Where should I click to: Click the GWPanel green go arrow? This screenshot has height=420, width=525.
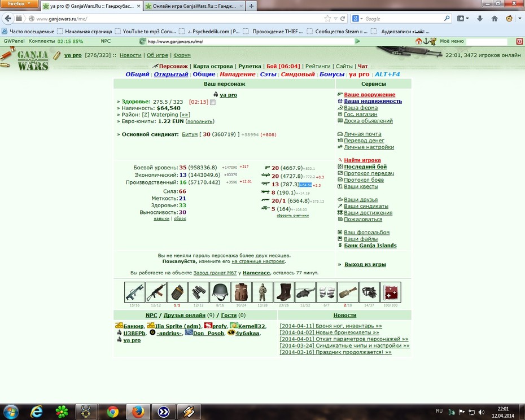tap(357, 41)
